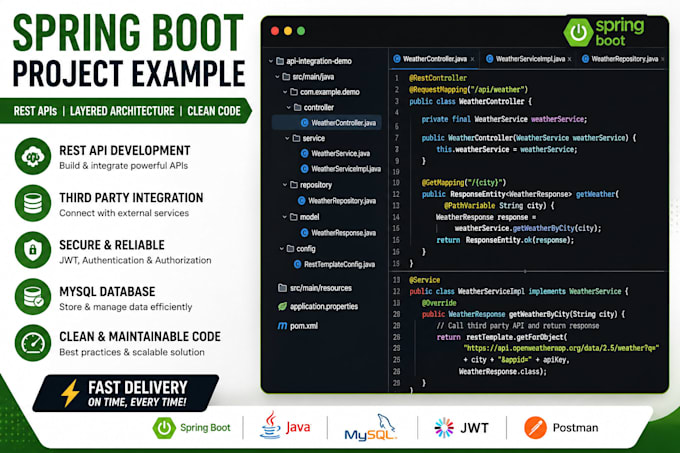
Task: Click the Secure & Reliable shield lock icon
Action: pyautogui.click(x=33, y=250)
